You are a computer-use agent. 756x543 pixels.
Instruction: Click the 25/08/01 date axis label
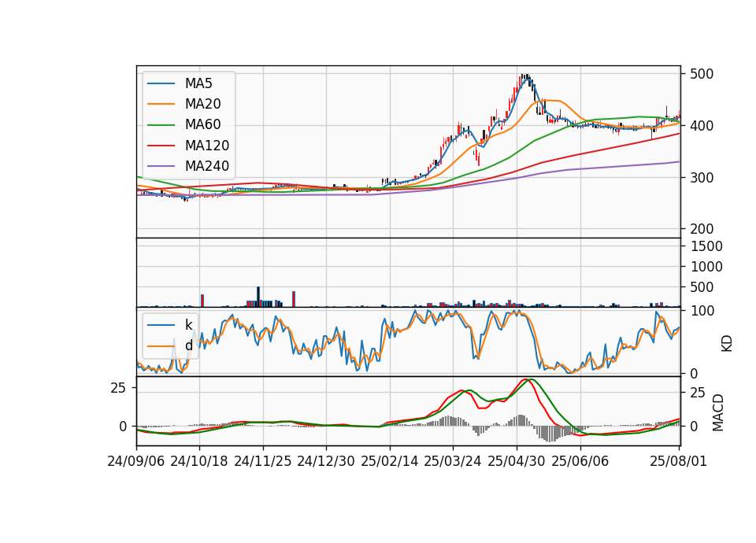point(678,461)
